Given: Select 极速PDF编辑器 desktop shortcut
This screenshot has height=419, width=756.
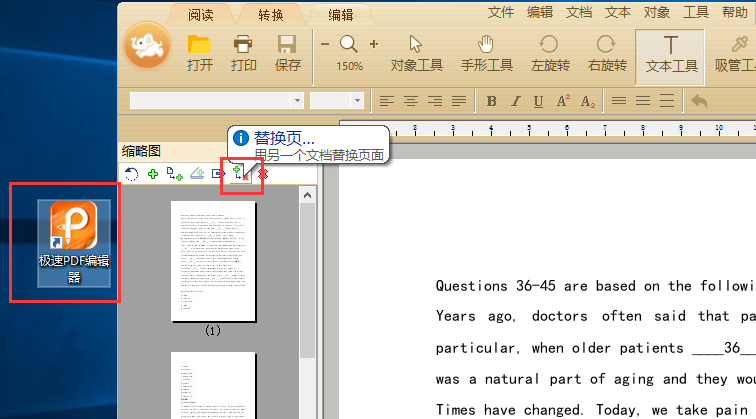Looking at the screenshot, I should click(74, 243).
